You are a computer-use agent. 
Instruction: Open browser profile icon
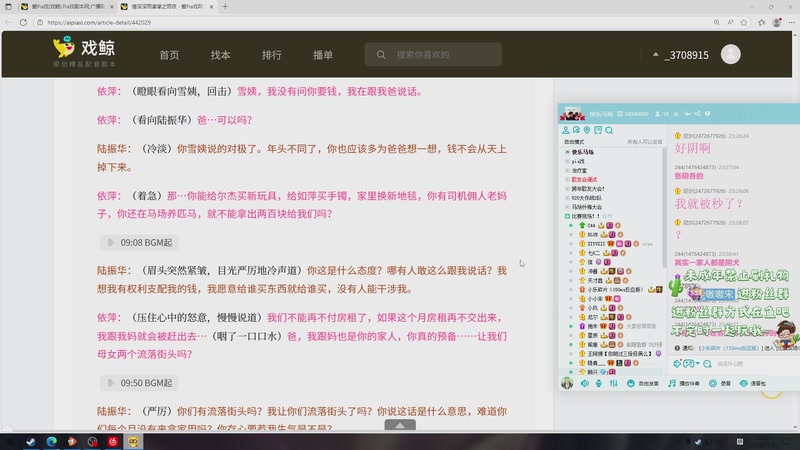(x=777, y=22)
